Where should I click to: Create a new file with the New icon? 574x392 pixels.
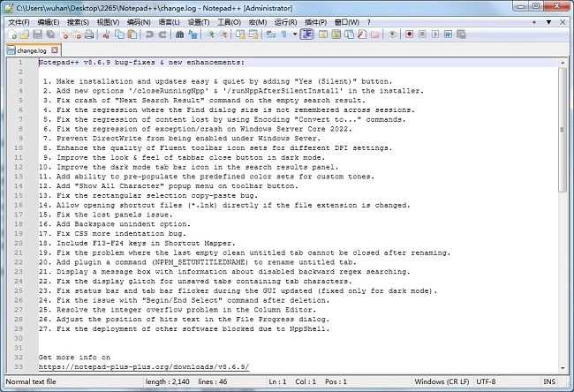click(x=12, y=34)
